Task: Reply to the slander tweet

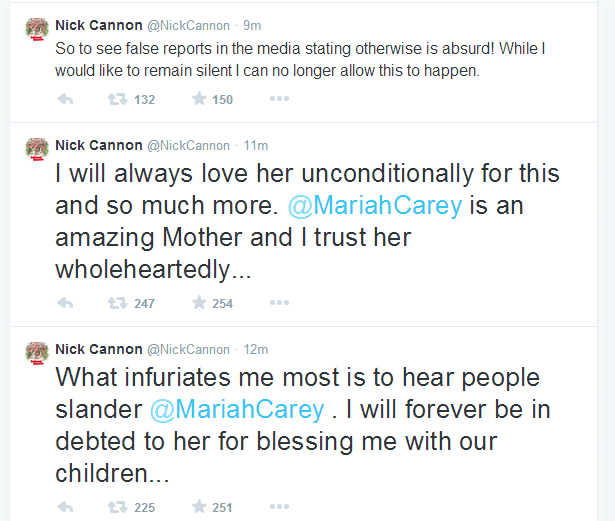Action: 66,507
